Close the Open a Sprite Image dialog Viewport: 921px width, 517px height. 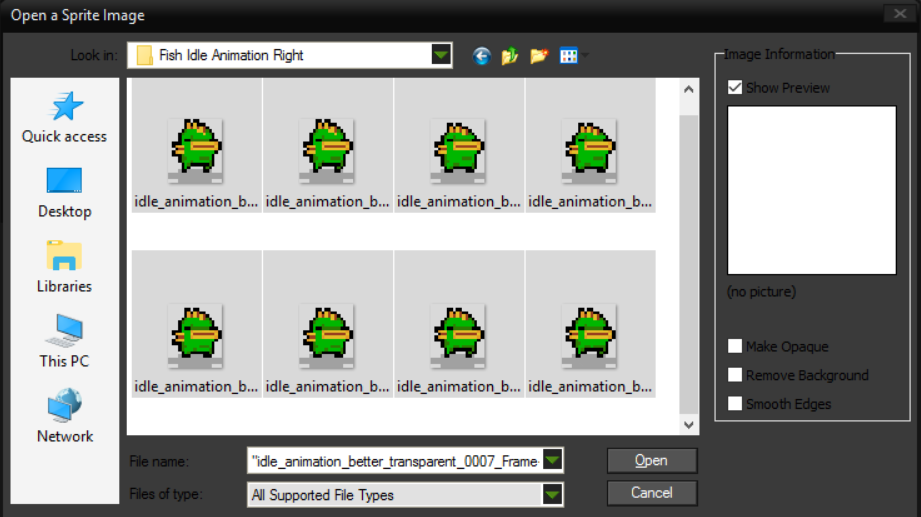(899, 14)
